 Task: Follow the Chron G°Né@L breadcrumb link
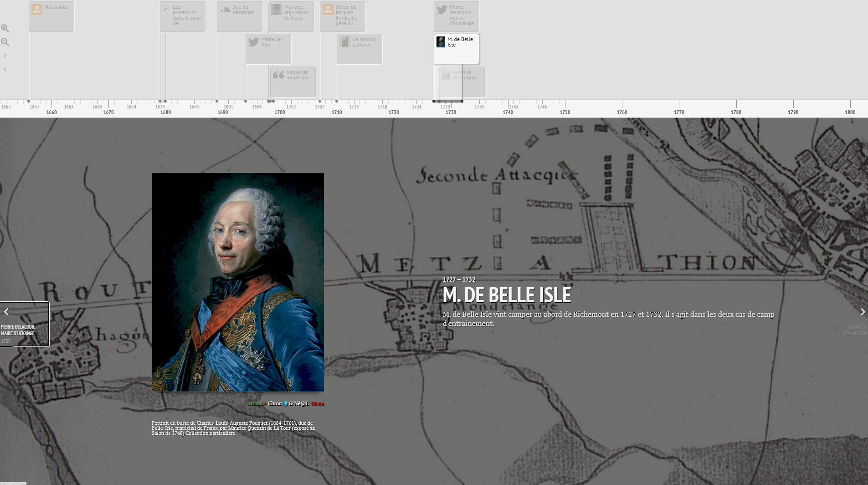point(274,403)
